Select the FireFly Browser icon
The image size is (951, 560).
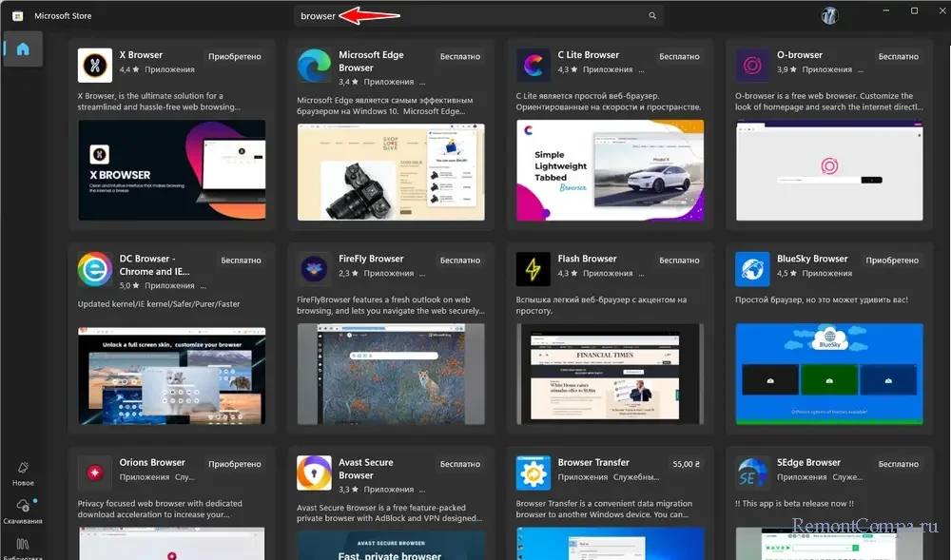point(314,269)
